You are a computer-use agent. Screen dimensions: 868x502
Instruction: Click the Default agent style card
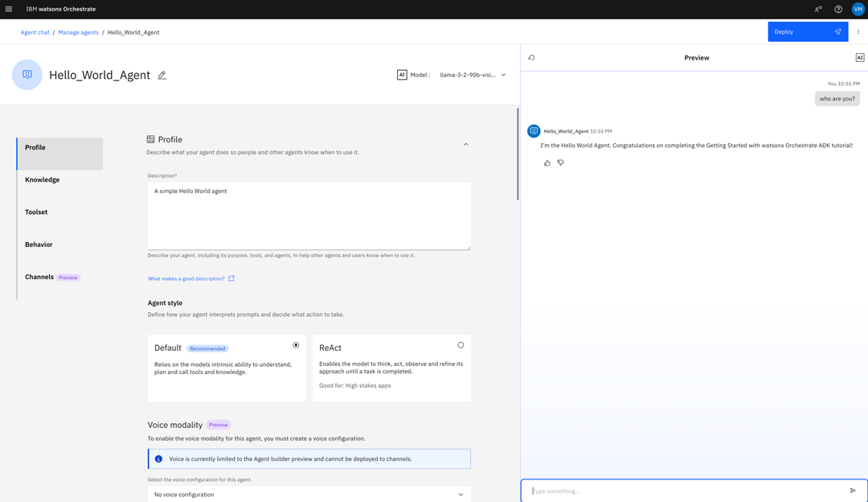(227, 368)
